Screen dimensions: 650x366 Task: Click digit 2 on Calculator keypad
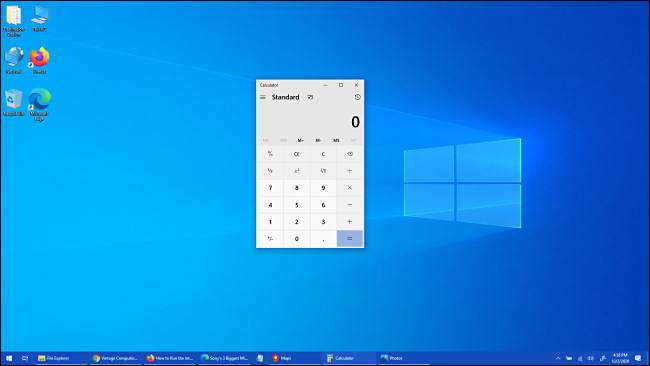(297, 222)
